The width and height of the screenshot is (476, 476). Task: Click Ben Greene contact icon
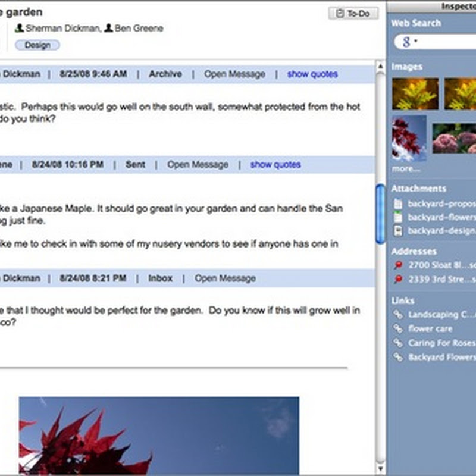point(108,28)
